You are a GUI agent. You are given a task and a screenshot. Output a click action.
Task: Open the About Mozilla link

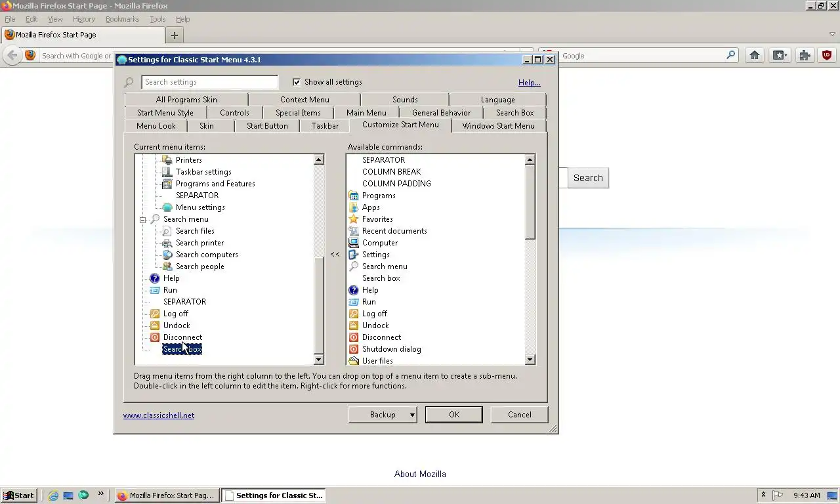click(420, 474)
